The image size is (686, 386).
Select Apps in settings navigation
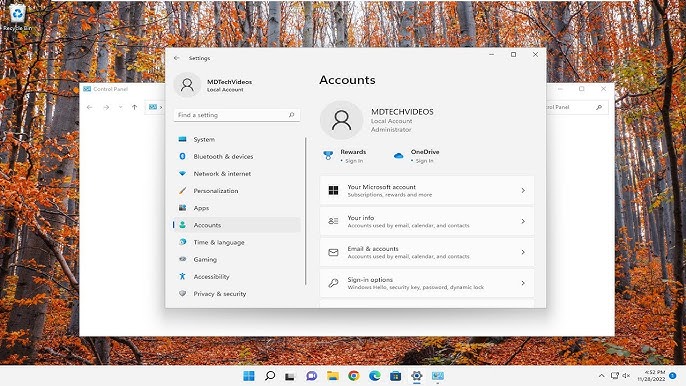237,208
